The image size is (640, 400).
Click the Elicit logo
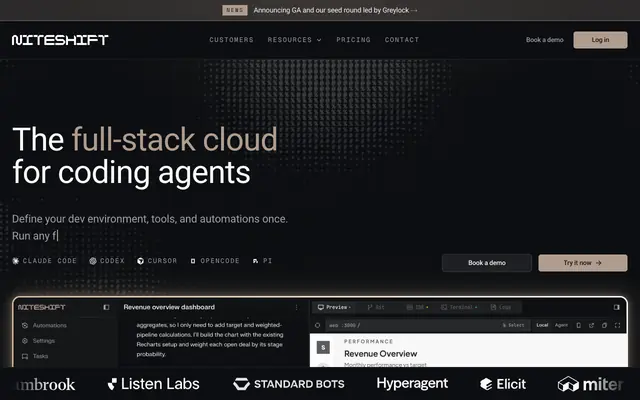[x=503, y=384]
